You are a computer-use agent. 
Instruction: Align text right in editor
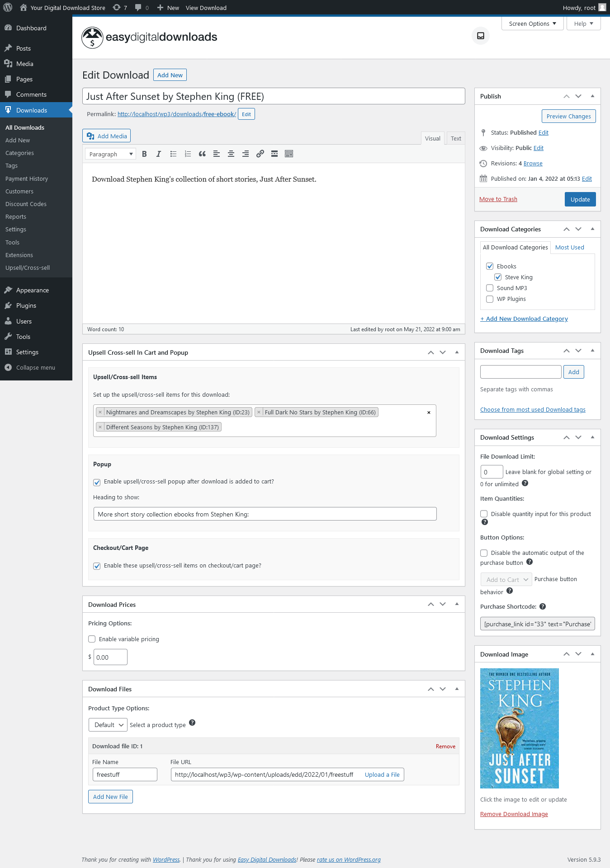click(246, 154)
